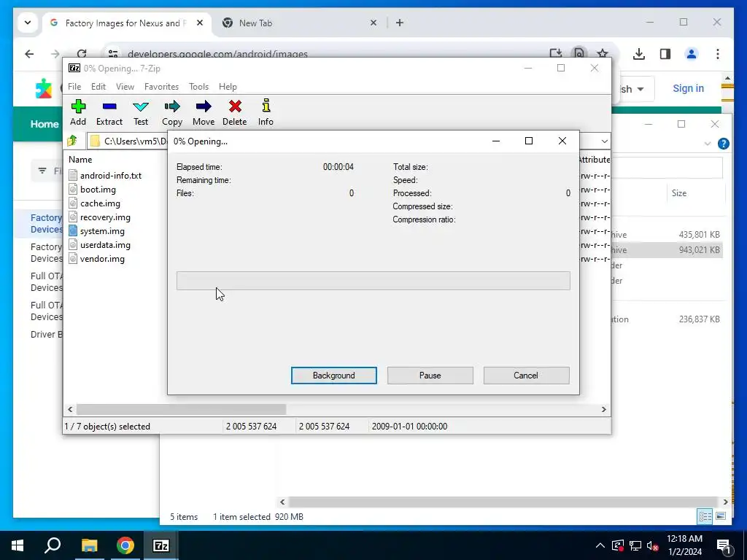Viewport: 747px width, 560px height.
Task: Expand 7-Zip address bar dropdown
Action: point(604,141)
